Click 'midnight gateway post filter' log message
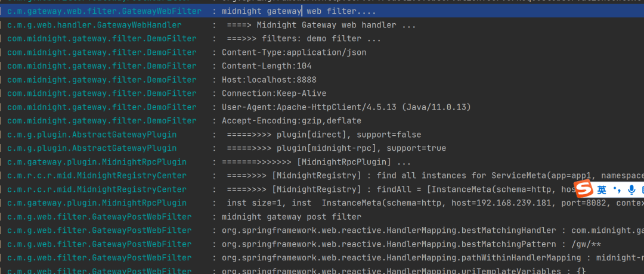Screen dimensions: 644x274 click(292, 217)
